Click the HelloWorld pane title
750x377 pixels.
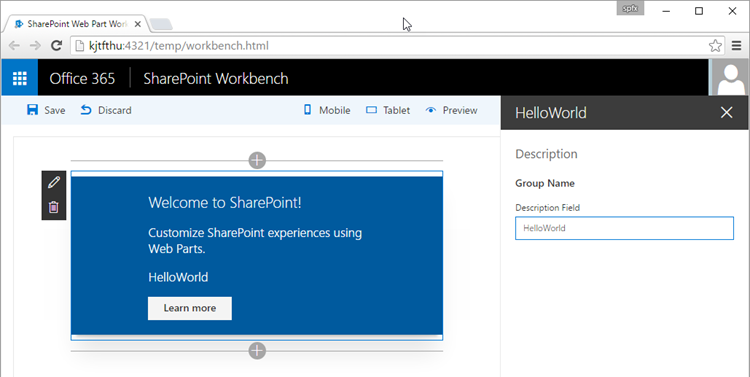(x=551, y=113)
